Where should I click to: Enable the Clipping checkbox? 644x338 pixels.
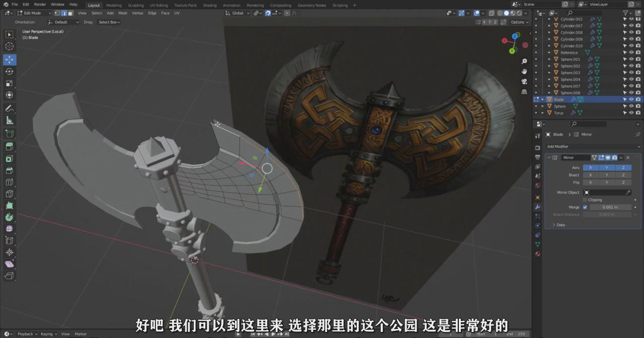click(585, 200)
